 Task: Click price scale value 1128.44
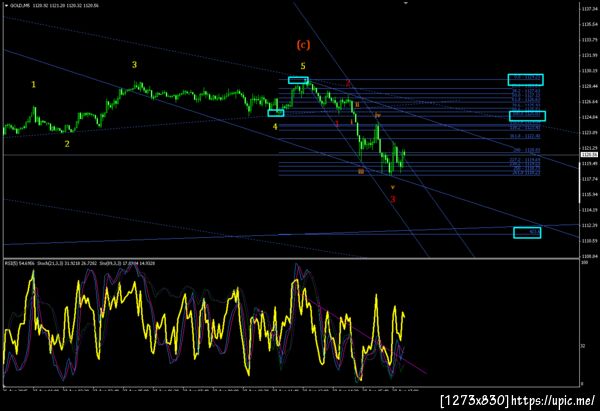[589, 86]
